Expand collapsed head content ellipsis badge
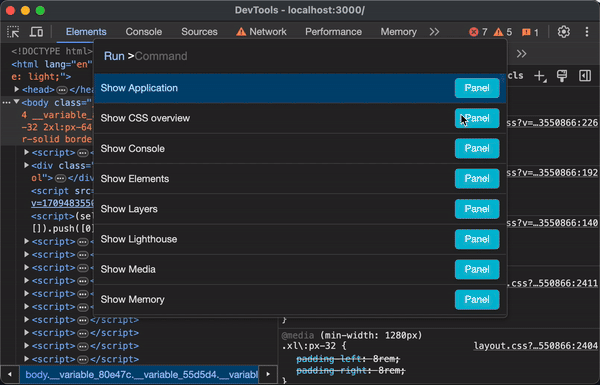The height and width of the screenshot is (385, 600). tap(62, 90)
